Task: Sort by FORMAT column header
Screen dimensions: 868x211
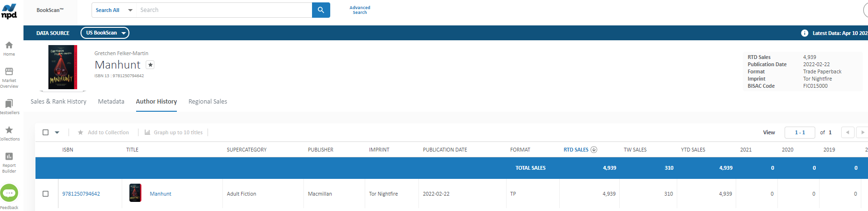Action: (x=520, y=150)
